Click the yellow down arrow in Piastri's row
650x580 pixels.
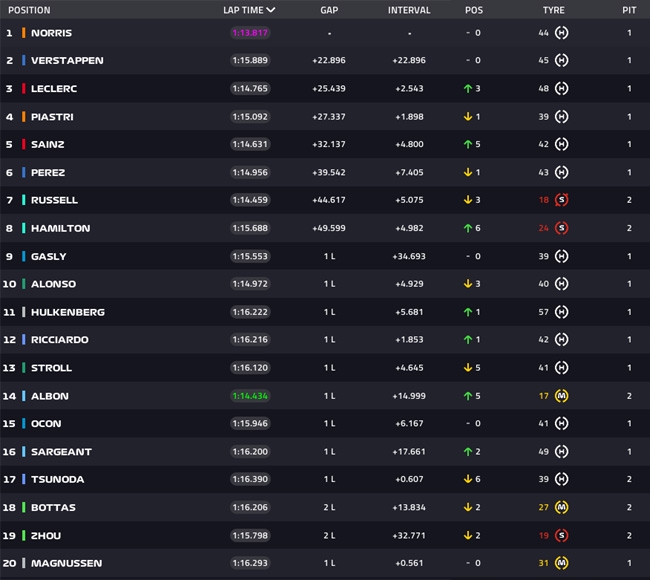point(468,116)
